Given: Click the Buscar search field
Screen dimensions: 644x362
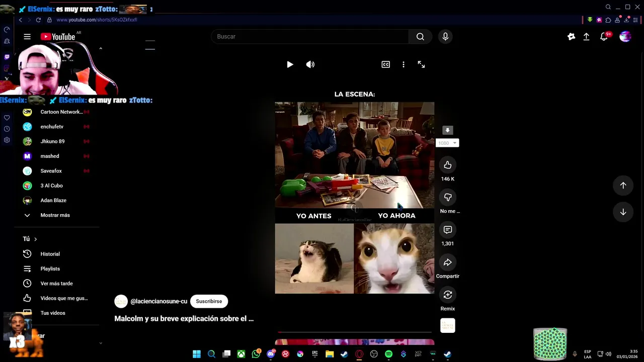Looking at the screenshot, I should coord(310,37).
